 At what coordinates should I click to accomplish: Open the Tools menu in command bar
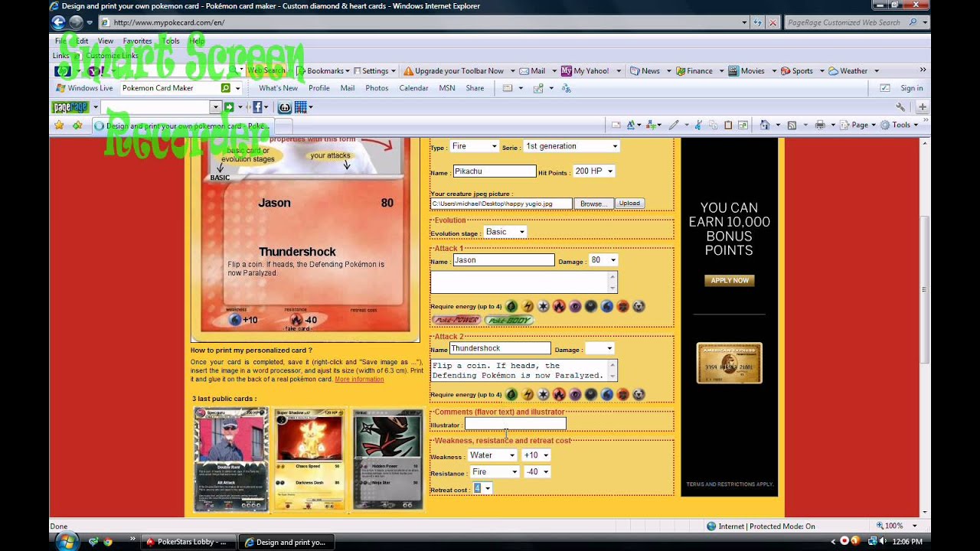(899, 125)
